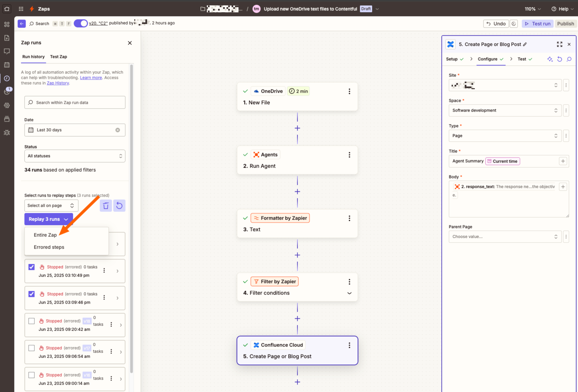Open the apps grid launcher
The image size is (578, 392).
(21, 9)
